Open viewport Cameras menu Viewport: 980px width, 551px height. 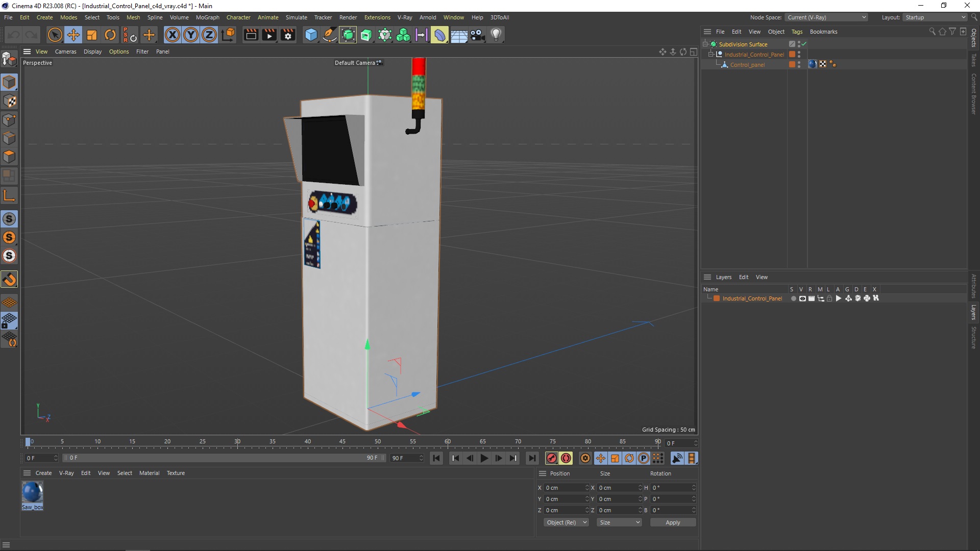65,52
